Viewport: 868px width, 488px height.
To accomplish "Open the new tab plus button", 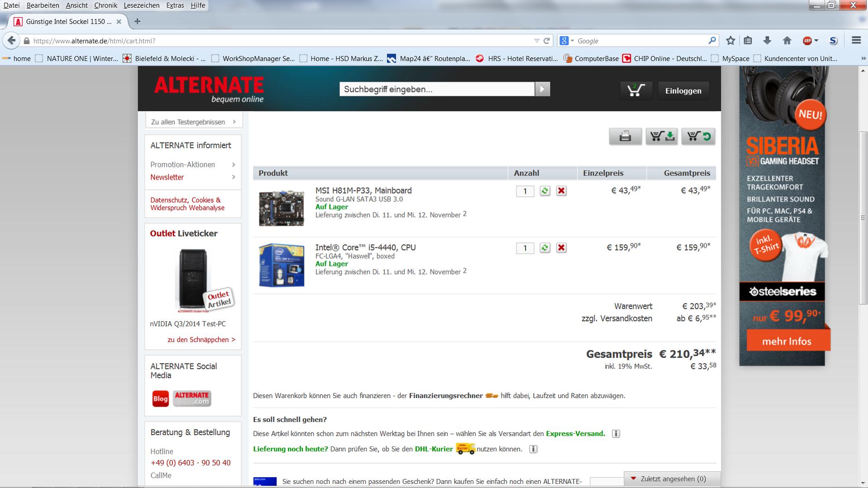I will [138, 21].
